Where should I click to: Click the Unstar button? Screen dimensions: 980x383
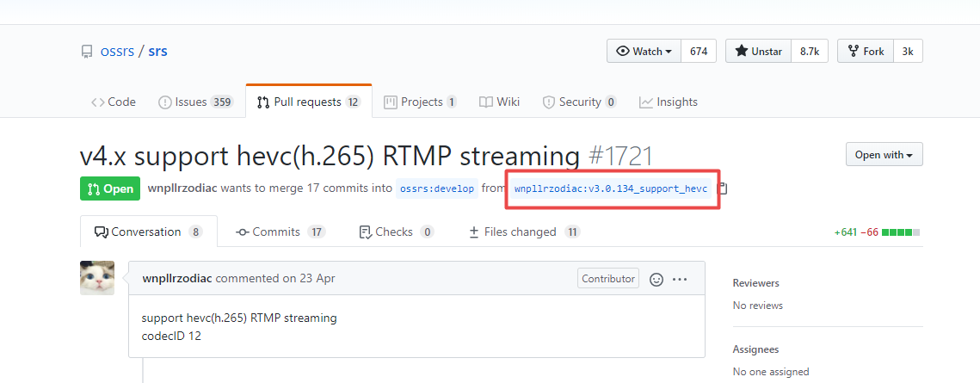click(758, 52)
